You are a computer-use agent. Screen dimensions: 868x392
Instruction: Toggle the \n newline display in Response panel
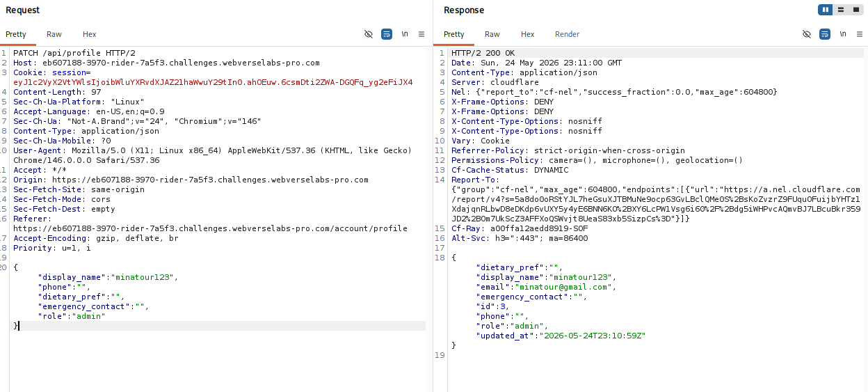coord(842,34)
